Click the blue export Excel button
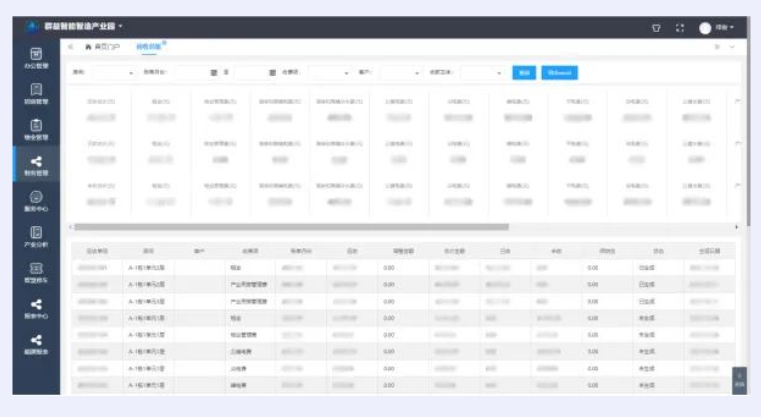This screenshot has height=417, width=761. pyautogui.click(x=560, y=73)
